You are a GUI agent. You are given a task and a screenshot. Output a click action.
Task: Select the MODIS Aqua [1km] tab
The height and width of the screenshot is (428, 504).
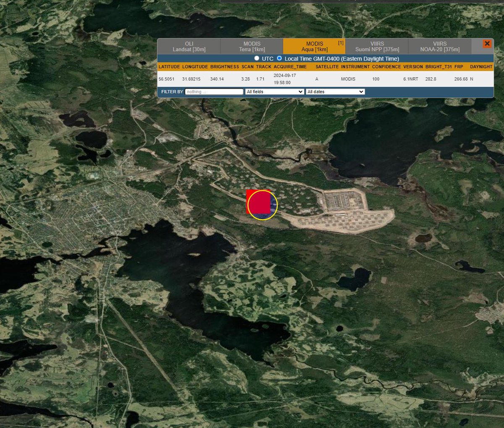pyautogui.click(x=314, y=46)
